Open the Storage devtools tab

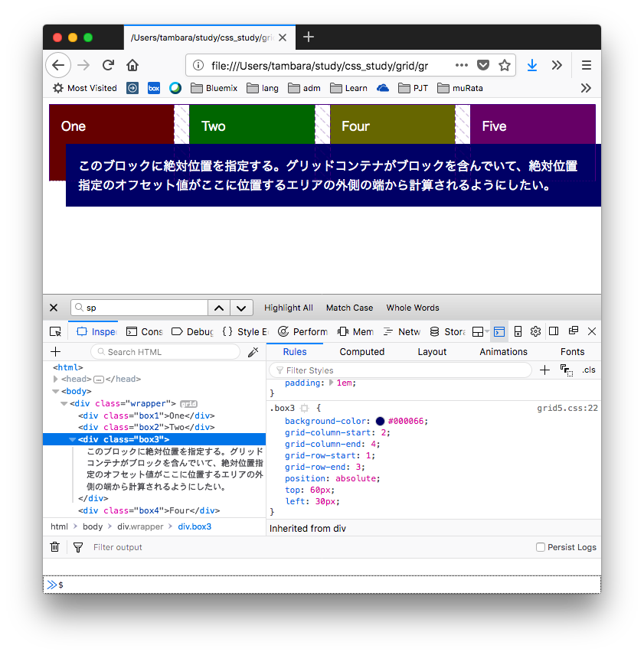coord(447,331)
